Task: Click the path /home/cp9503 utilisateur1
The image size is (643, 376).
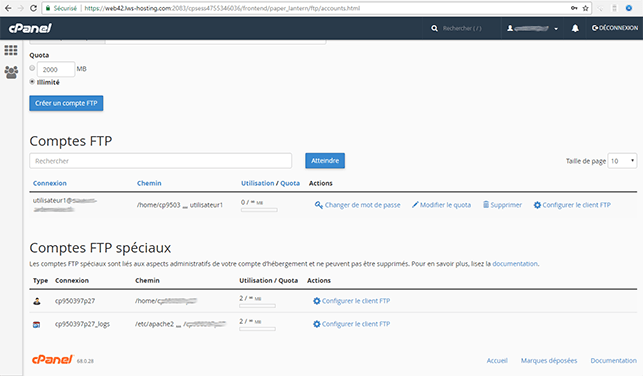Action: pos(180,205)
